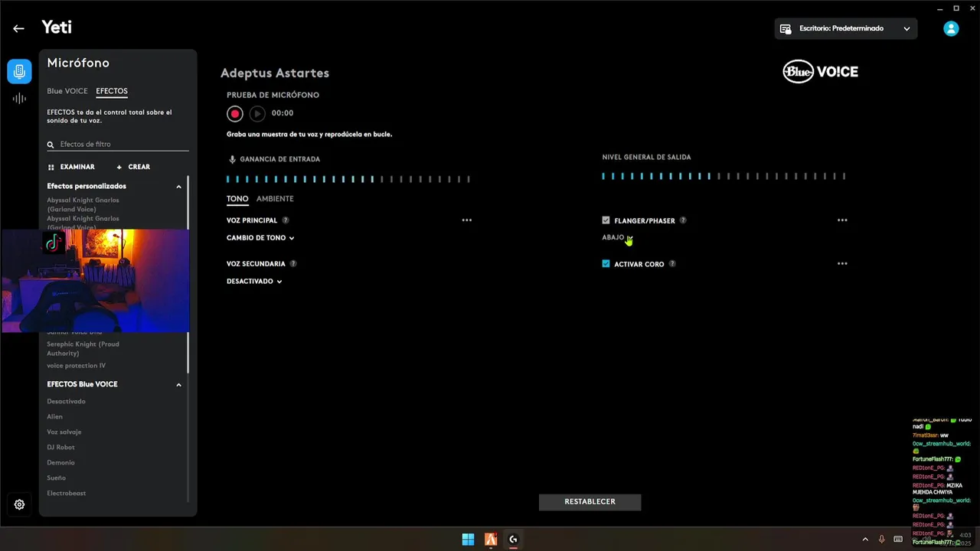This screenshot has height=551, width=980.
Task: Click the microphone icon beside Ganancia de Entrada
Action: [x=232, y=159]
